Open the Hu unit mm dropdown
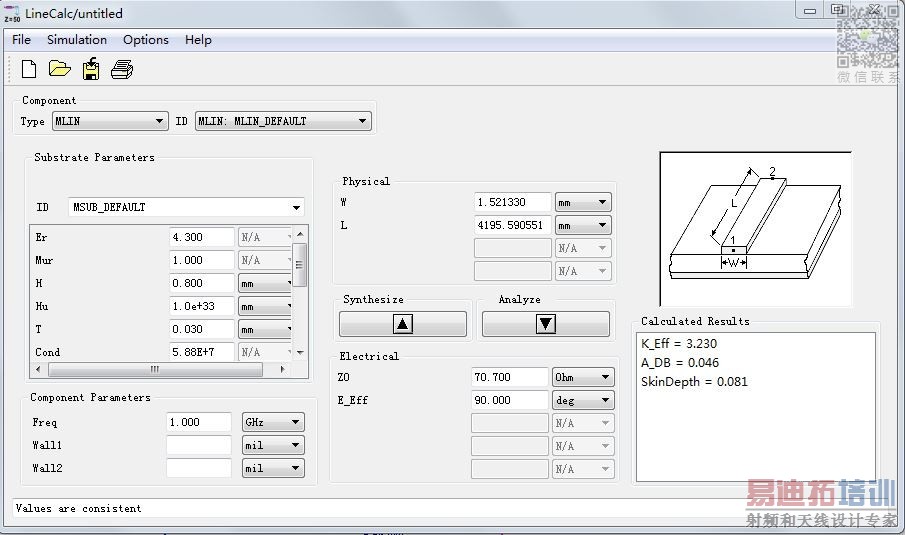The image size is (905, 535). click(265, 306)
